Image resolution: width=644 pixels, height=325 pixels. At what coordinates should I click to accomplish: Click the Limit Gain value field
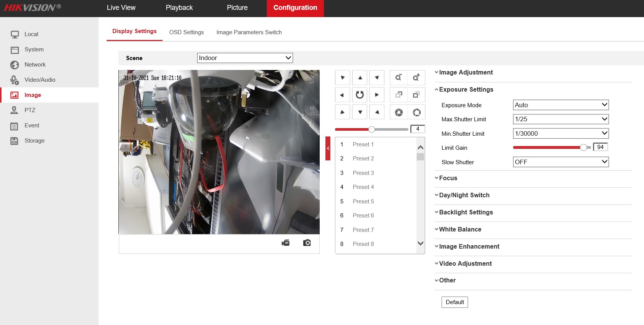click(601, 147)
